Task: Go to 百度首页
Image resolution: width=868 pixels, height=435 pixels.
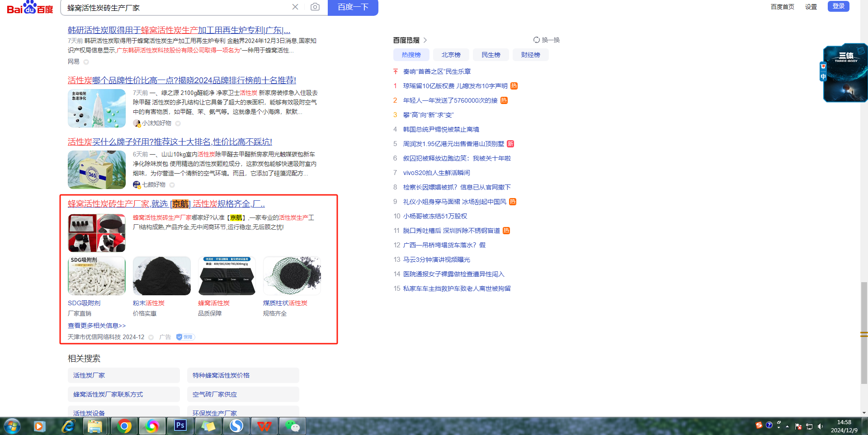Action: tap(783, 7)
